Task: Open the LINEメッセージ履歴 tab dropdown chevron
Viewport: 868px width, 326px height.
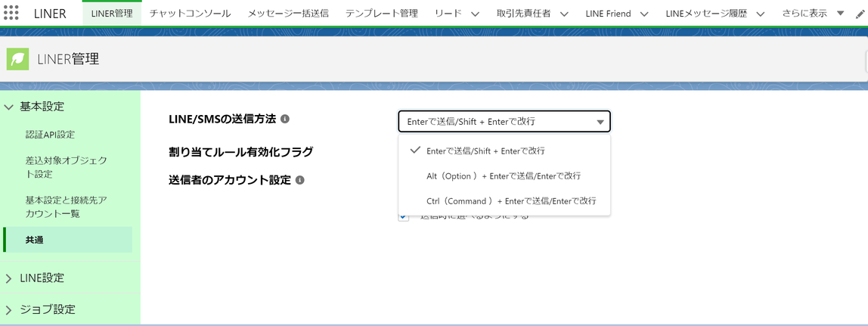Action: [759, 14]
